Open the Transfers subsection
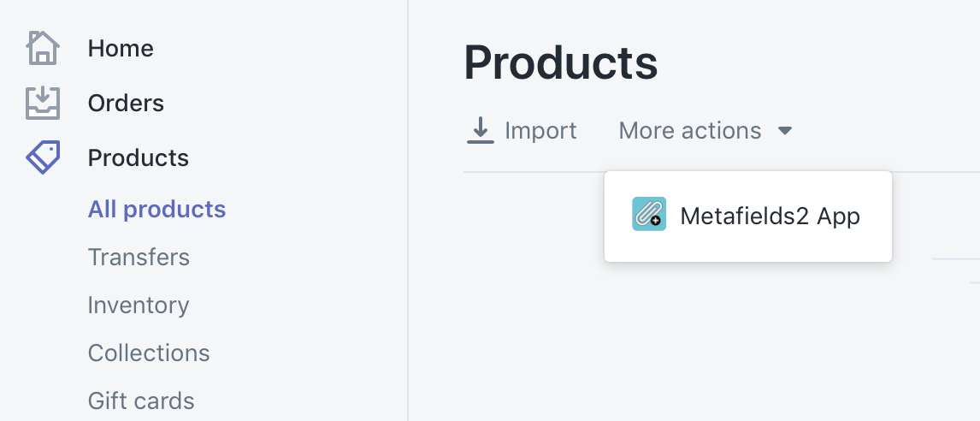 139,258
